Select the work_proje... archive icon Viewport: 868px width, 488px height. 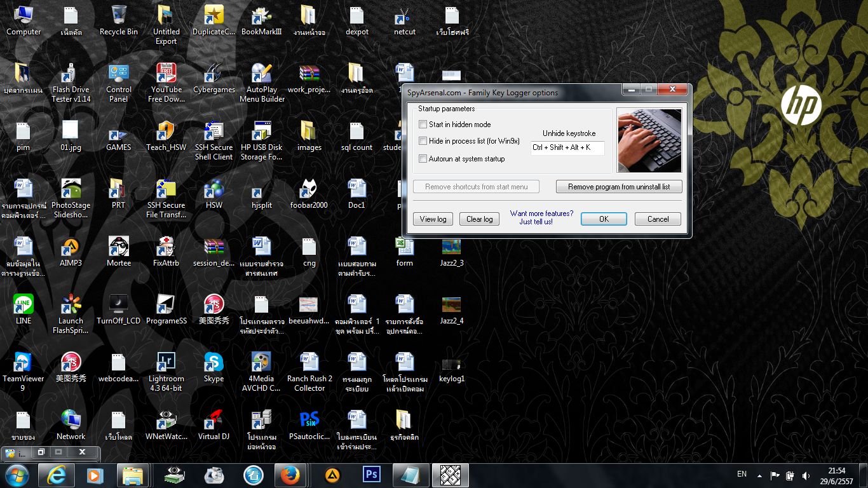tap(309, 79)
